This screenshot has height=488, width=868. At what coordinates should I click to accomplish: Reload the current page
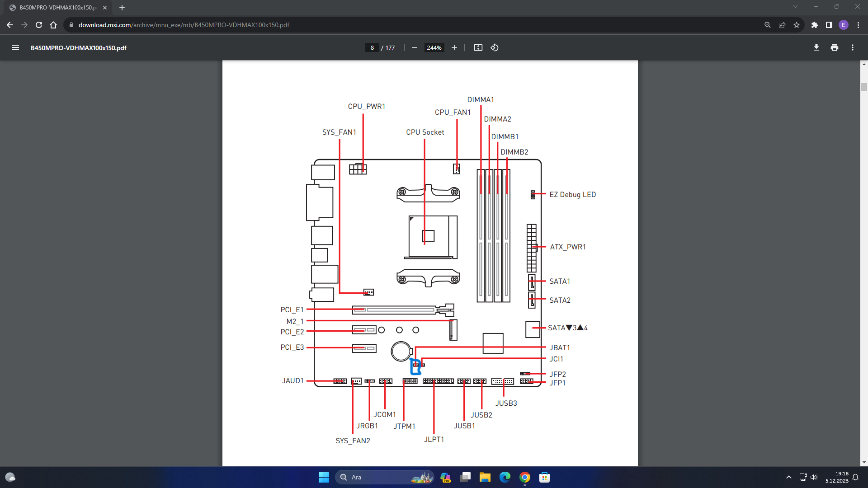click(x=39, y=25)
